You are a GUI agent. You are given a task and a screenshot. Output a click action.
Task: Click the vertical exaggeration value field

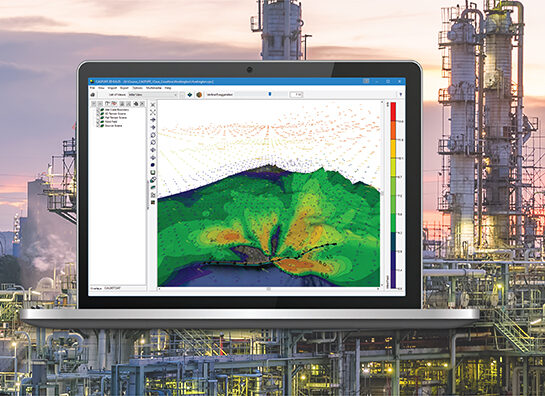(296, 94)
